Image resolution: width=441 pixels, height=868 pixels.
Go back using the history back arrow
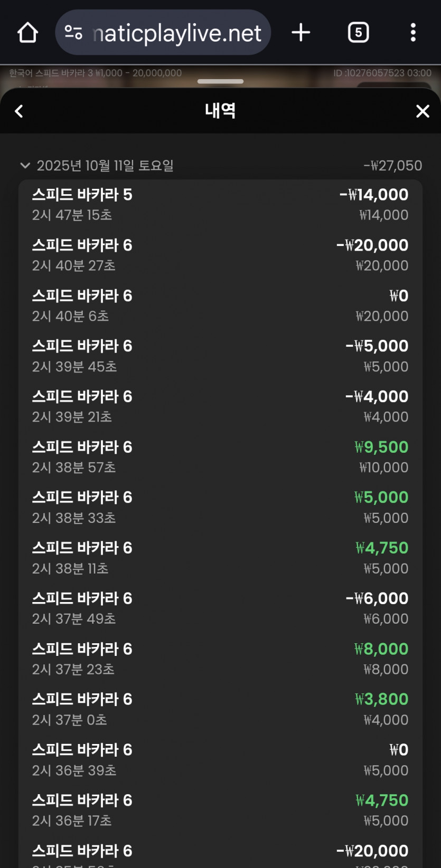click(x=19, y=111)
